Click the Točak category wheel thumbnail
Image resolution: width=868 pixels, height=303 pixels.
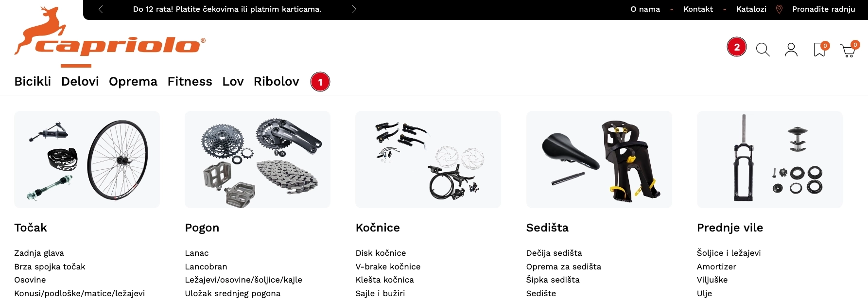[x=87, y=160]
